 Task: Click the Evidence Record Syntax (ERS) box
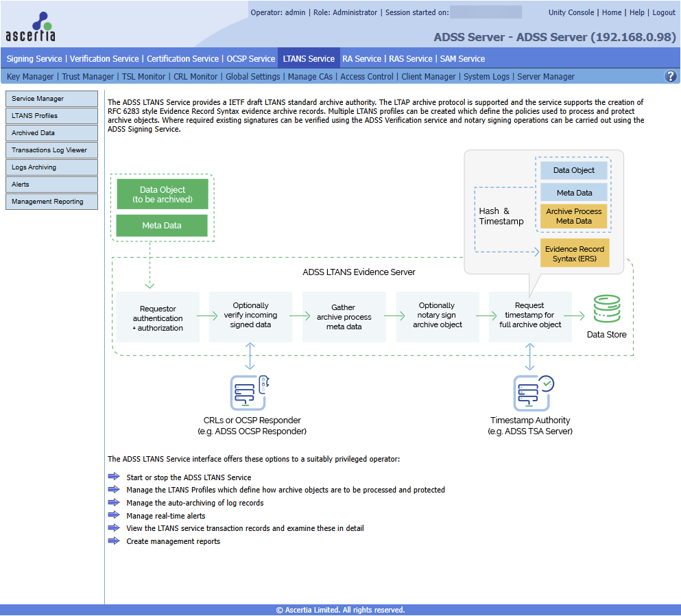pos(574,254)
